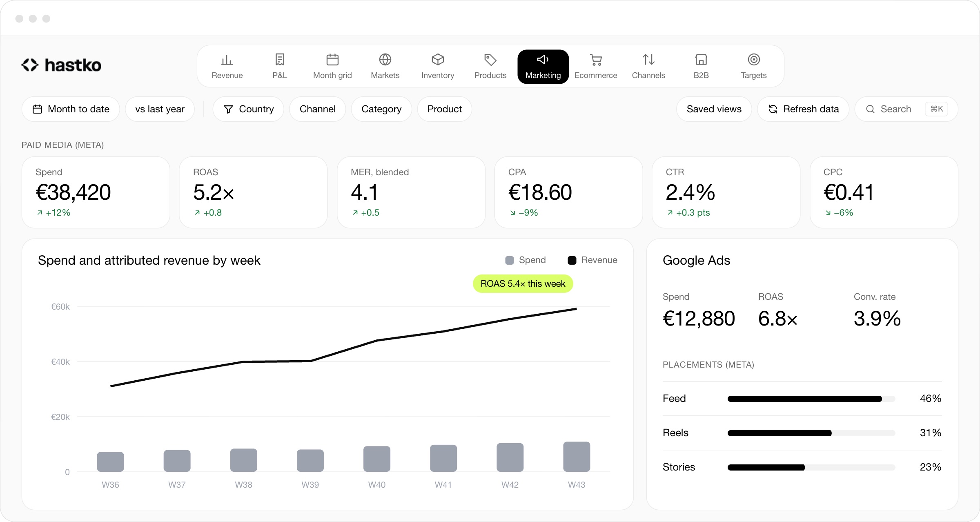Click the Spend €38,420 card
The image size is (980, 522).
96,192
